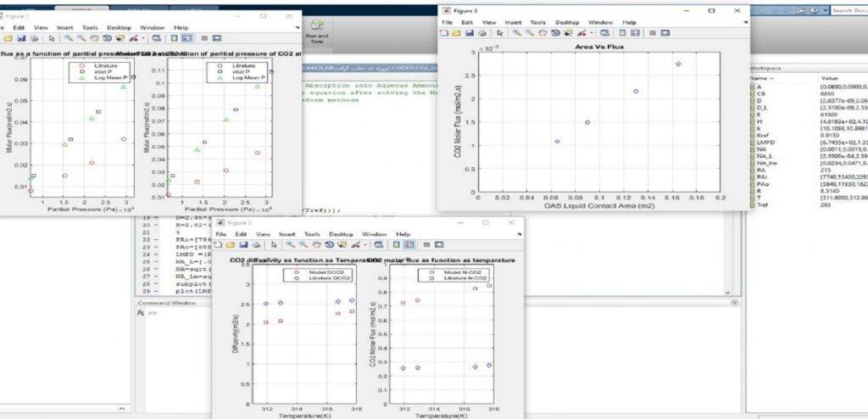The image size is (868, 419).
Task: Open Brush color dropdown arrow in Figure 2
Action: click(x=365, y=244)
